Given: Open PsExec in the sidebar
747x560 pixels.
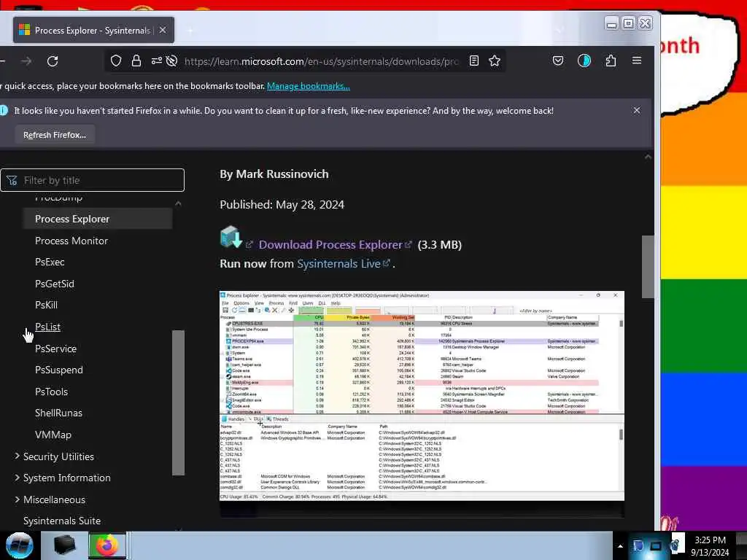Looking at the screenshot, I should coord(50,262).
